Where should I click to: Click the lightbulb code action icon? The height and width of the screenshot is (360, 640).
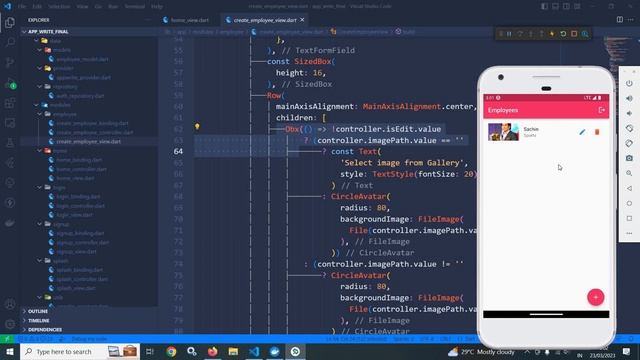point(197,127)
